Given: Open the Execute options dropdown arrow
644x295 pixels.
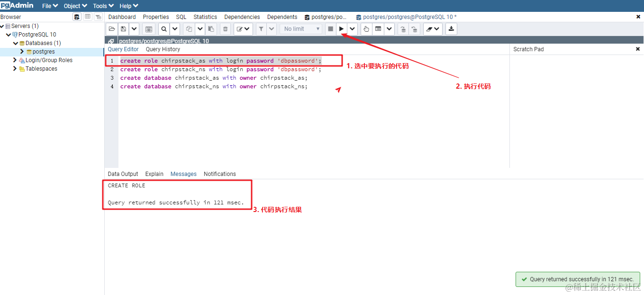Looking at the screenshot, I should click(353, 29).
